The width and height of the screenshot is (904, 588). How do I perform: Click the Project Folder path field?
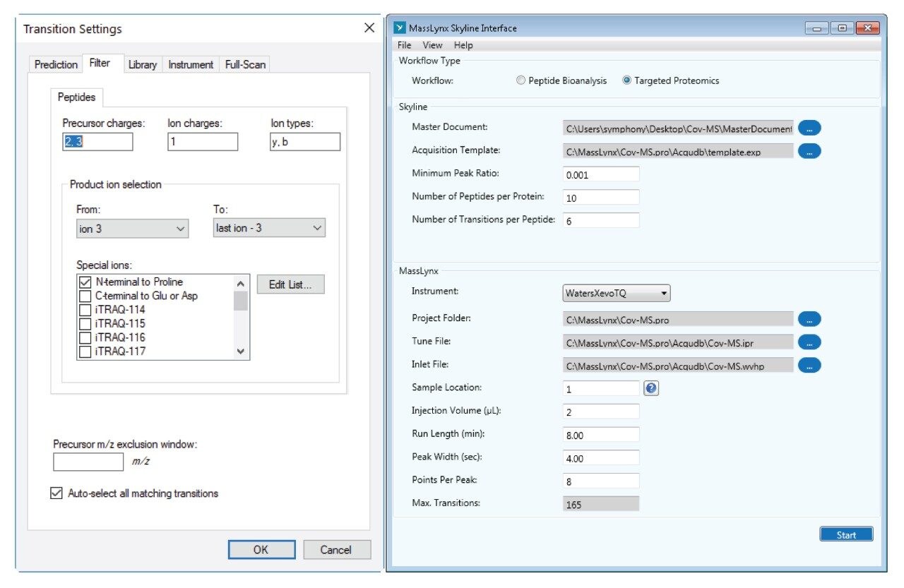(678, 319)
